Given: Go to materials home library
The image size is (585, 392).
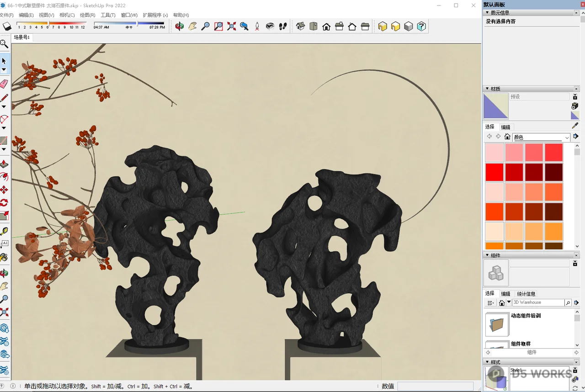Looking at the screenshot, I should click(x=507, y=137).
